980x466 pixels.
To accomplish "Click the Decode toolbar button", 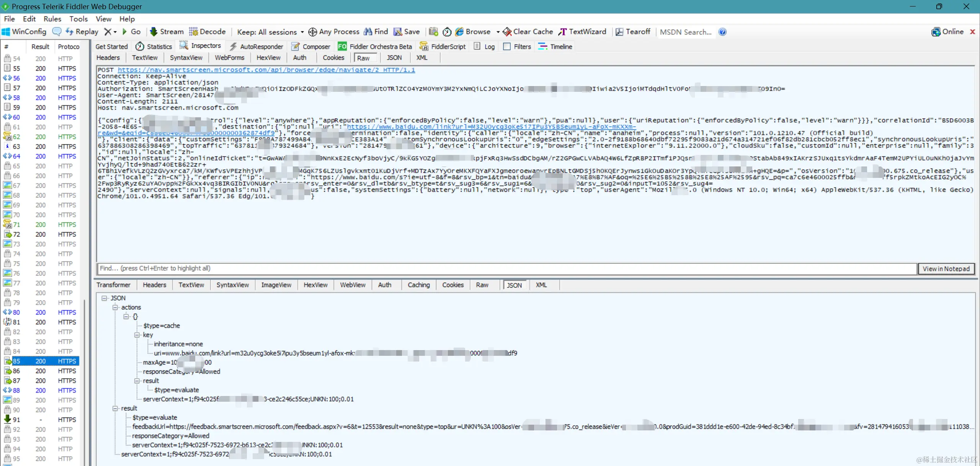I will point(207,32).
